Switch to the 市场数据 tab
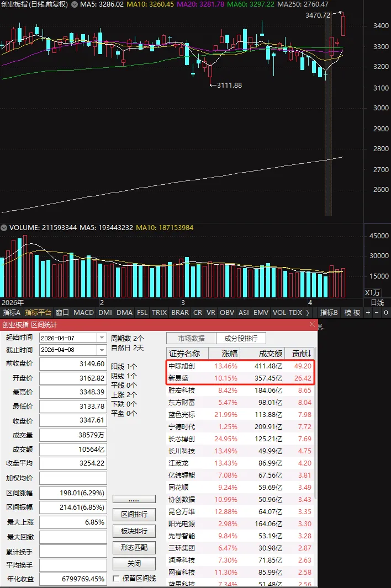 coord(191,338)
